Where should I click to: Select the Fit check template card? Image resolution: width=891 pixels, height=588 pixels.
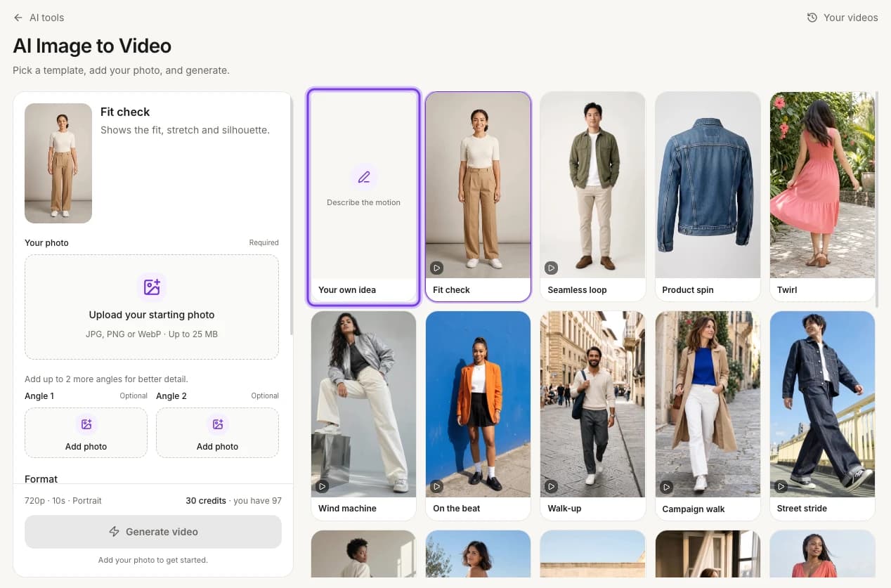pyautogui.click(x=478, y=197)
